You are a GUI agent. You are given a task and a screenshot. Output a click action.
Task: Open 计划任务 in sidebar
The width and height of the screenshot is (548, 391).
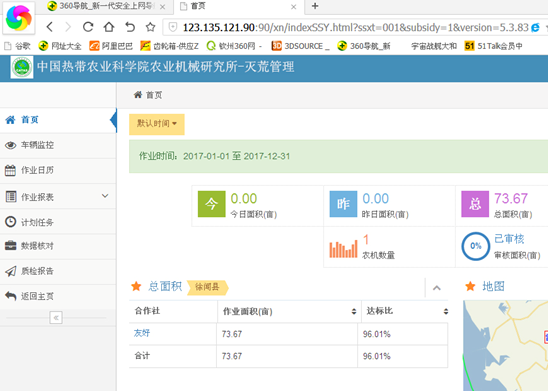point(58,222)
